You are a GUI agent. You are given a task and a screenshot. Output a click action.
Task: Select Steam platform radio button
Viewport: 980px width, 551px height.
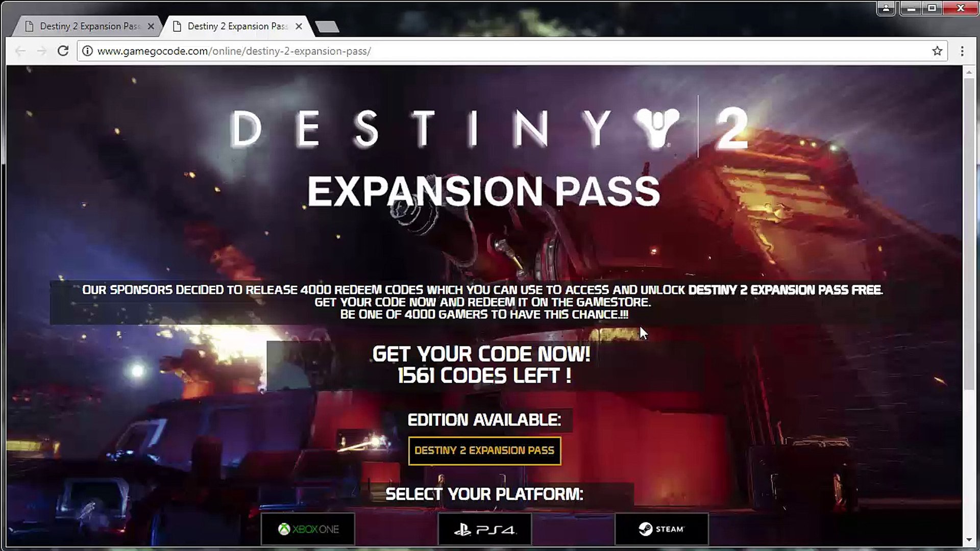[x=661, y=529]
